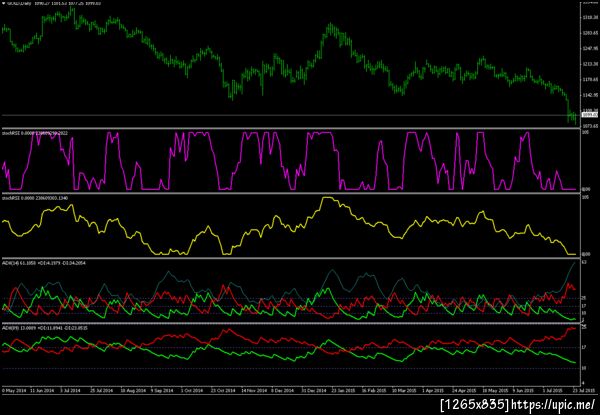Click the 9 Sep 2014 date label

point(163,391)
